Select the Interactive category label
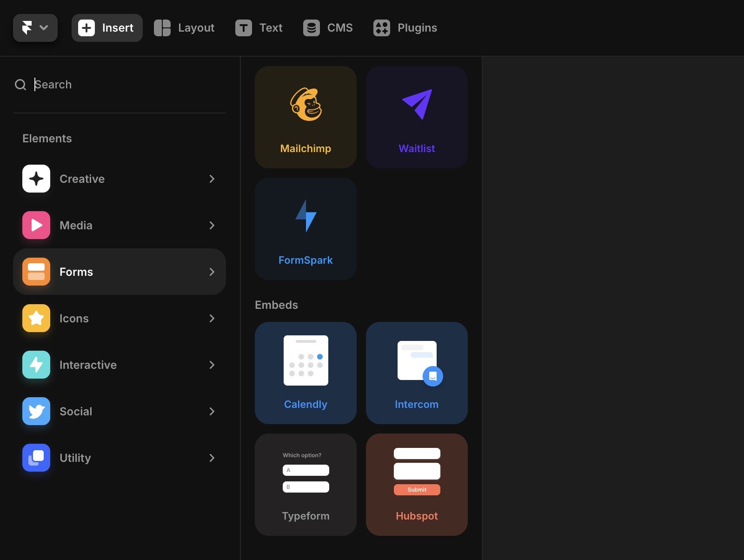 tap(88, 365)
